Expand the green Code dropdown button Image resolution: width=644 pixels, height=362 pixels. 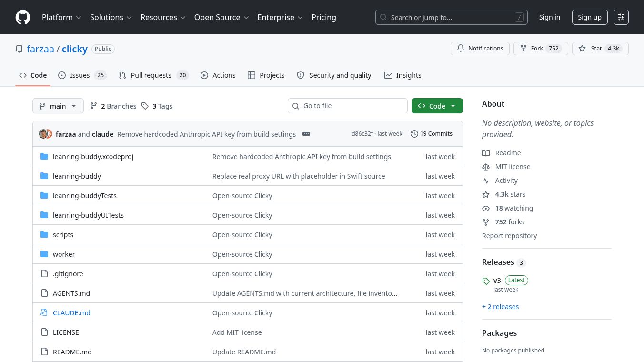437,106
